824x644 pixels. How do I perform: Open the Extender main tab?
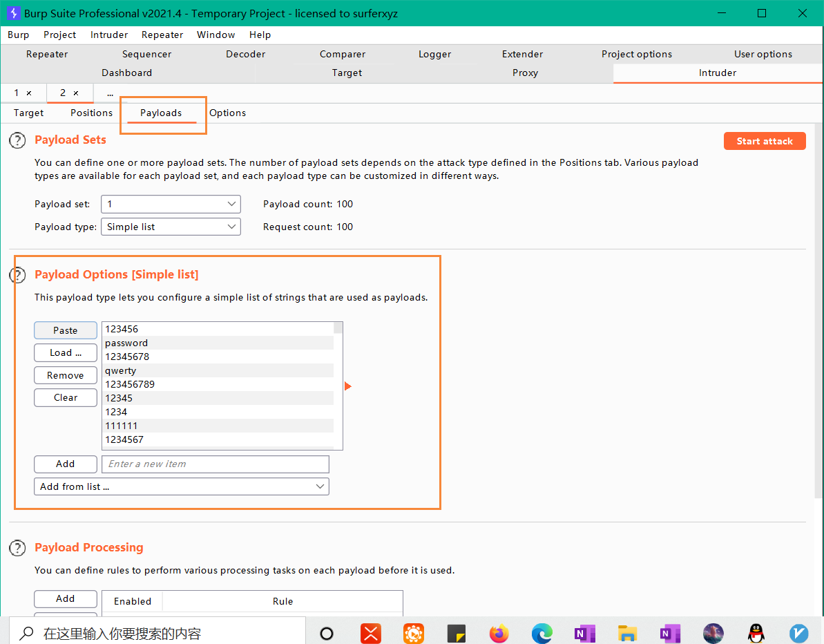coord(522,54)
